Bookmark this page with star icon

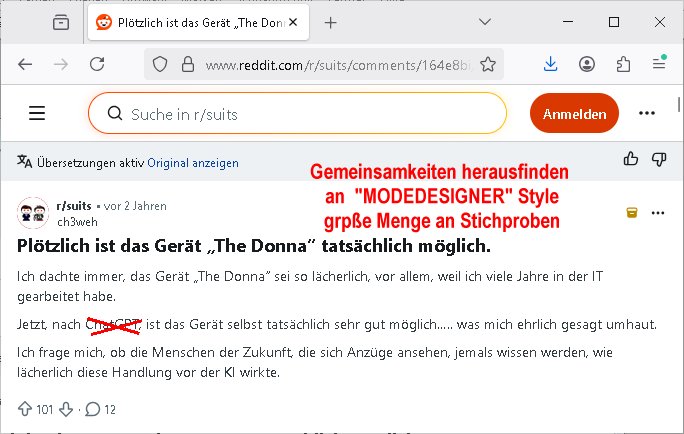point(487,64)
